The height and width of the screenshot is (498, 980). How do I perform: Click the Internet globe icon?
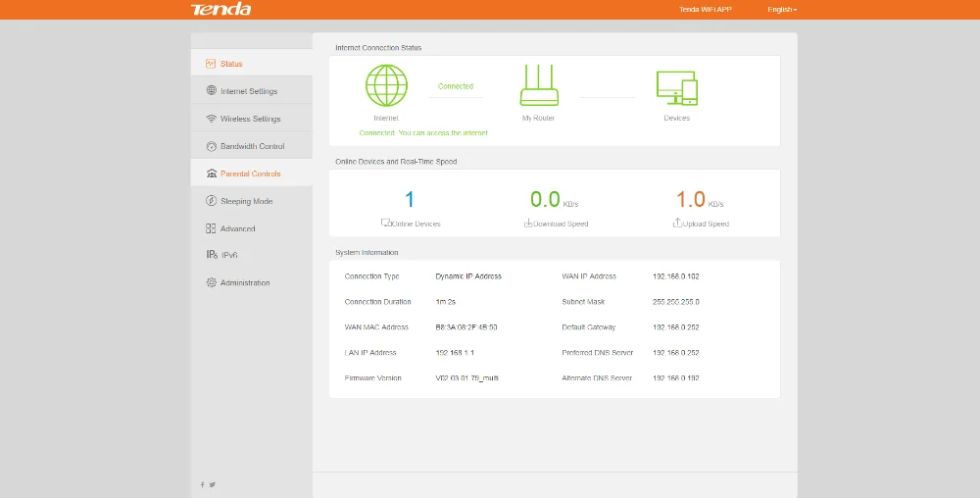[x=386, y=85]
